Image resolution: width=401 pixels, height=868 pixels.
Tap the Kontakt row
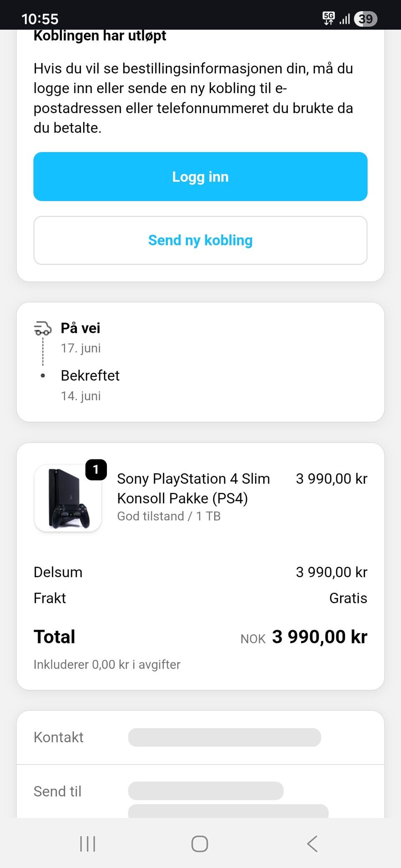tap(200, 737)
